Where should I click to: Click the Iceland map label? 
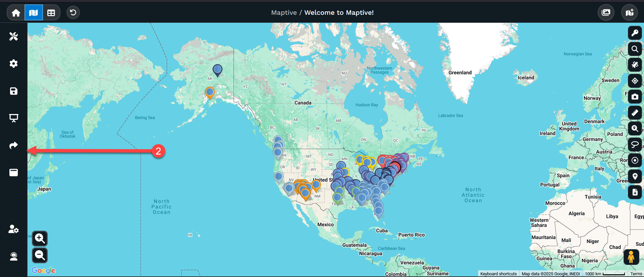pos(526,78)
